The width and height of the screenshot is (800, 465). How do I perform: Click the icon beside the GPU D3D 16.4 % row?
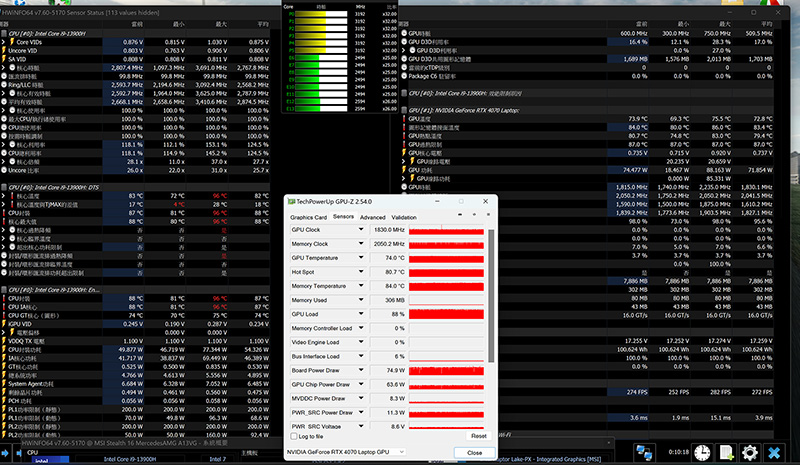404,42
